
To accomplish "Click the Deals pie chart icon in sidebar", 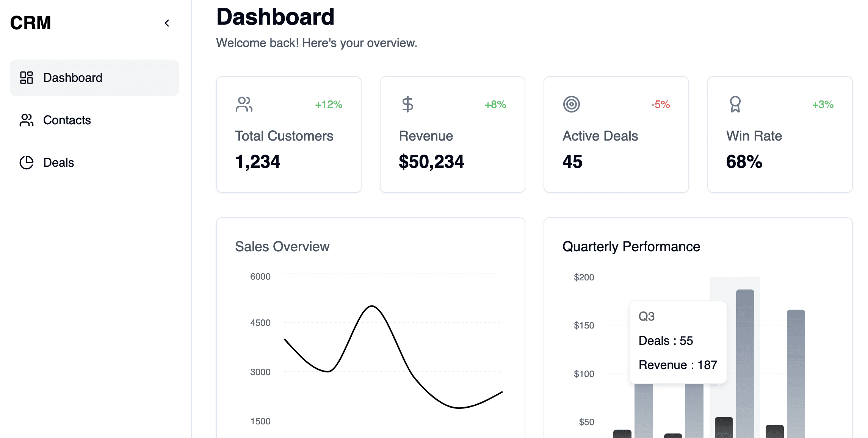I will pyautogui.click(x=27, y=163).
